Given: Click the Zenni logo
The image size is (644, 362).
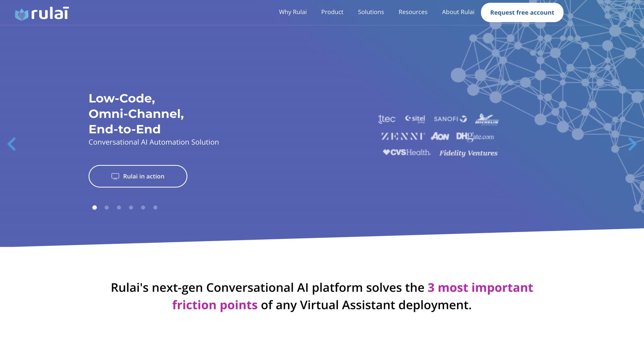Looking at the screenshot, I should pyautogui.click(x=403, y=136).
